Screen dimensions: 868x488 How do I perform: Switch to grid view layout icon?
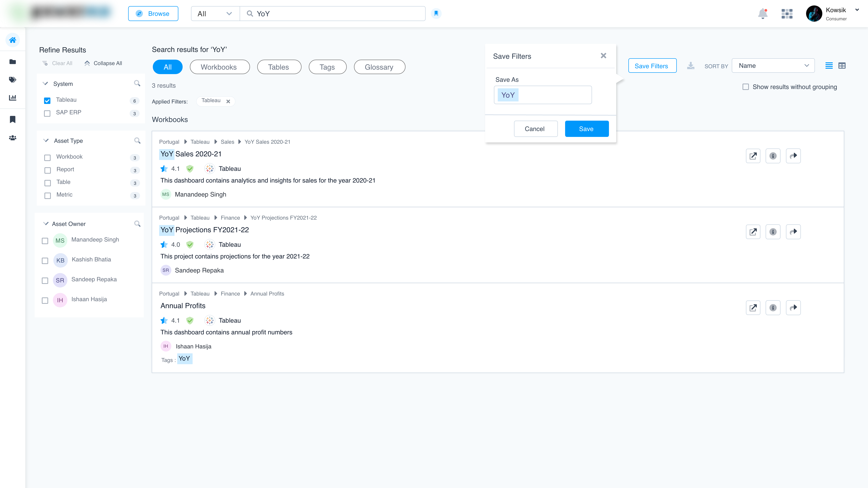point(842,66)
